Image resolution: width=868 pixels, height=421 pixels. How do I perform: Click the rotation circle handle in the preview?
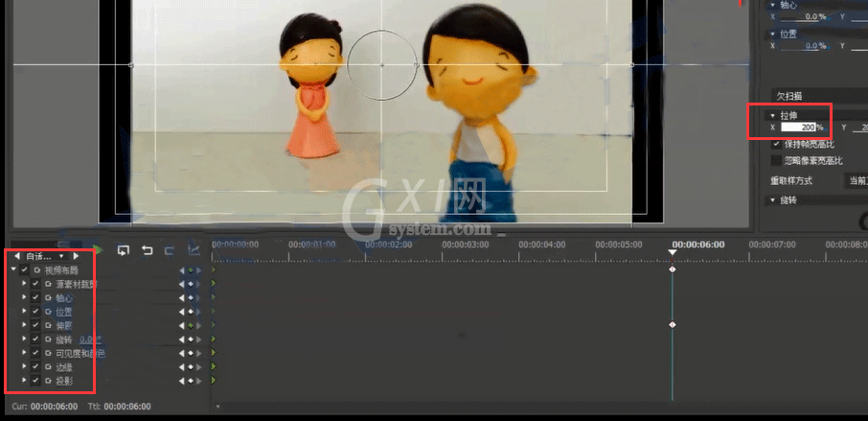pos(417,65)
